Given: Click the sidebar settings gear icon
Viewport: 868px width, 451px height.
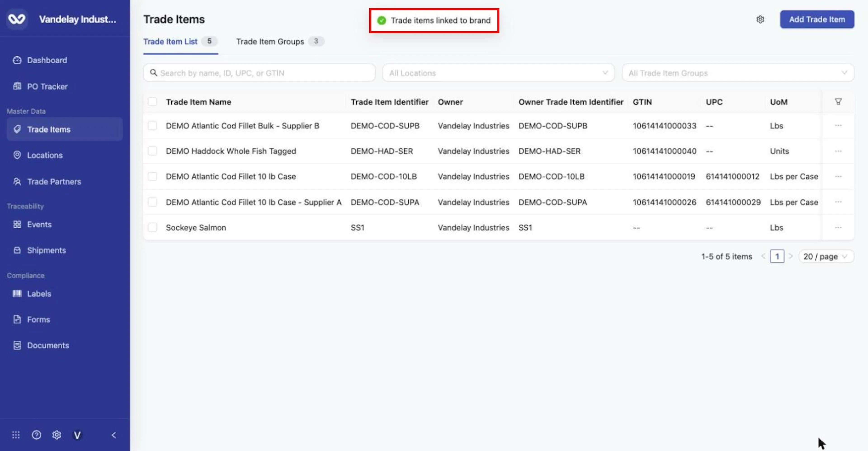Looking at the screenshot, I should [x=57, y=435].
